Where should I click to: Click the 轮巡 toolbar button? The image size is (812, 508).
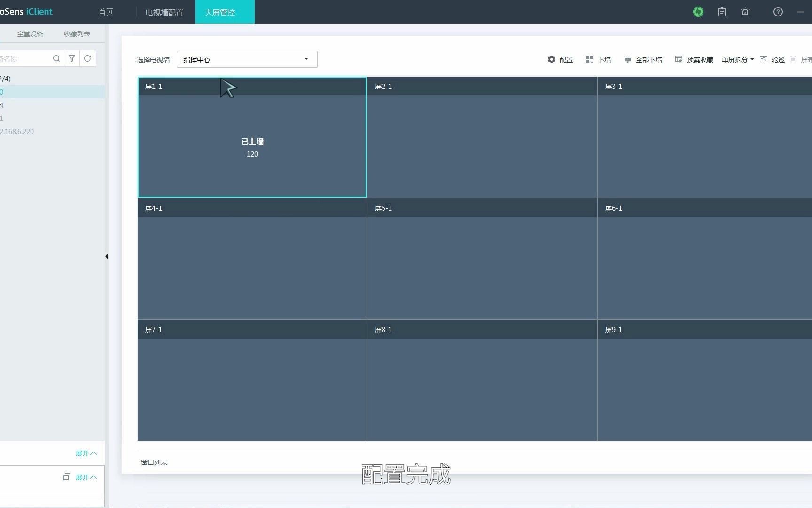(772, 59)
